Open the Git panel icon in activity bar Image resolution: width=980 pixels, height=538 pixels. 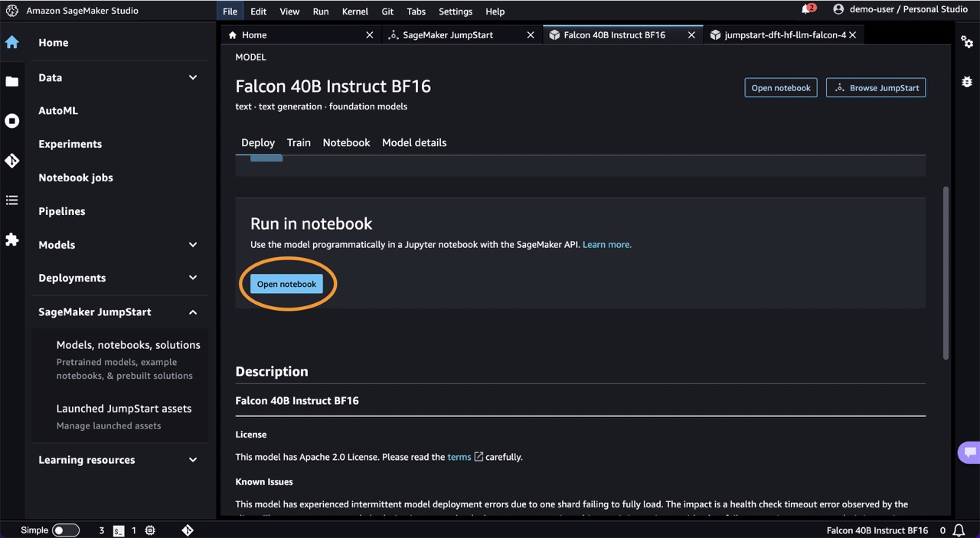click(12, 161)
